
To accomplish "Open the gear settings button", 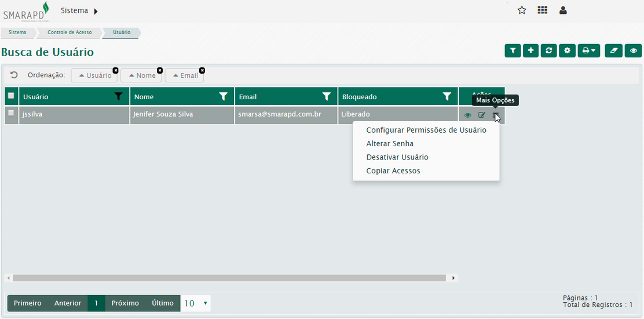I will (567, 51).
